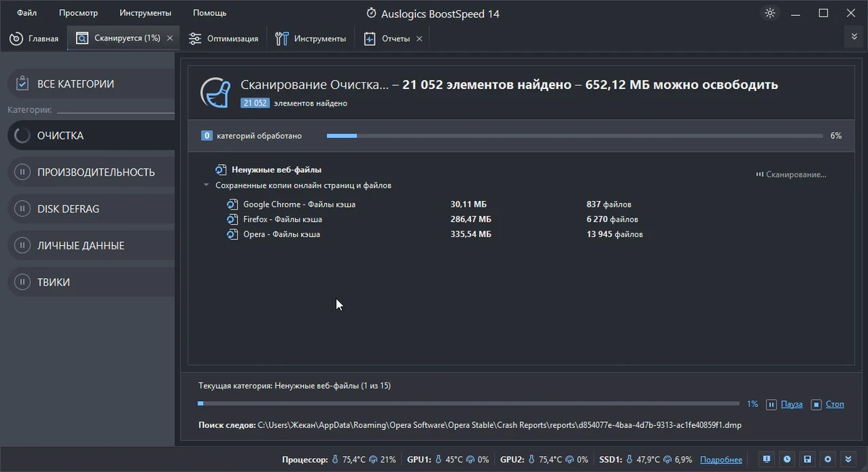Toggle pause on DISK DEFRAG category
The height and width of the screenshot is (472, 868).
point(22,209)
